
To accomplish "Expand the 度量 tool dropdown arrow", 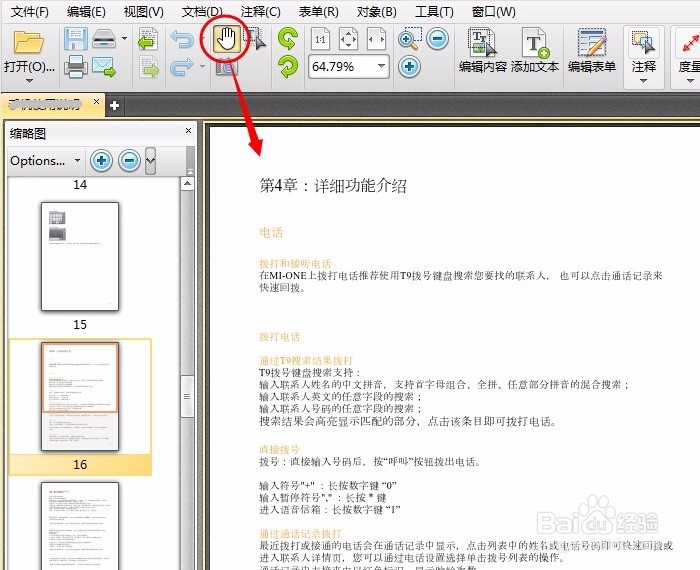I will 690,81.
